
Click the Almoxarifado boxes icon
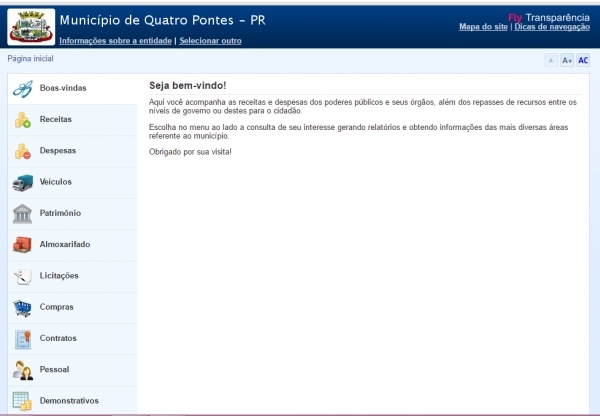(x=22, y=245)
